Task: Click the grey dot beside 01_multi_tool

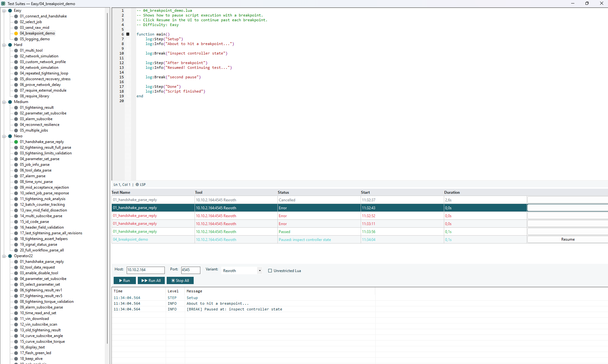Action: click(16, 50)
